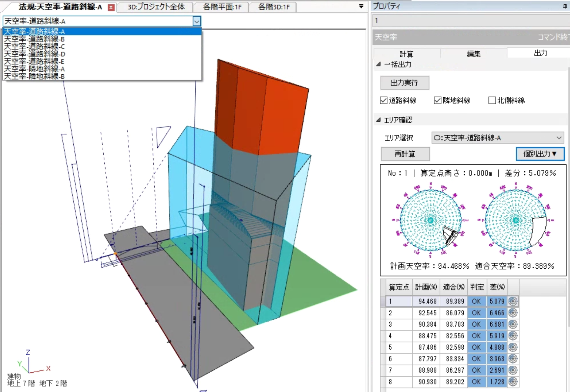Select the 90.930 plan value cell
The width and height of the screenshot is (570, 392).
(426, 382)
